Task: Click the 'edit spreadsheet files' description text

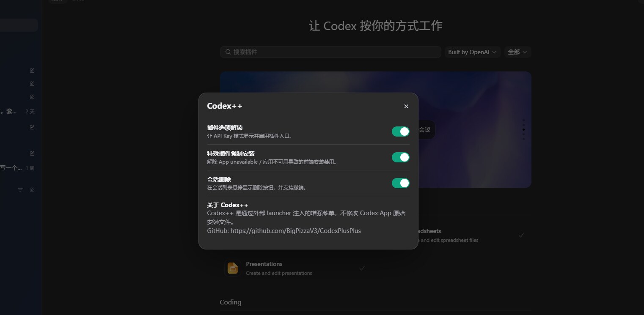Action: point(448,240)
